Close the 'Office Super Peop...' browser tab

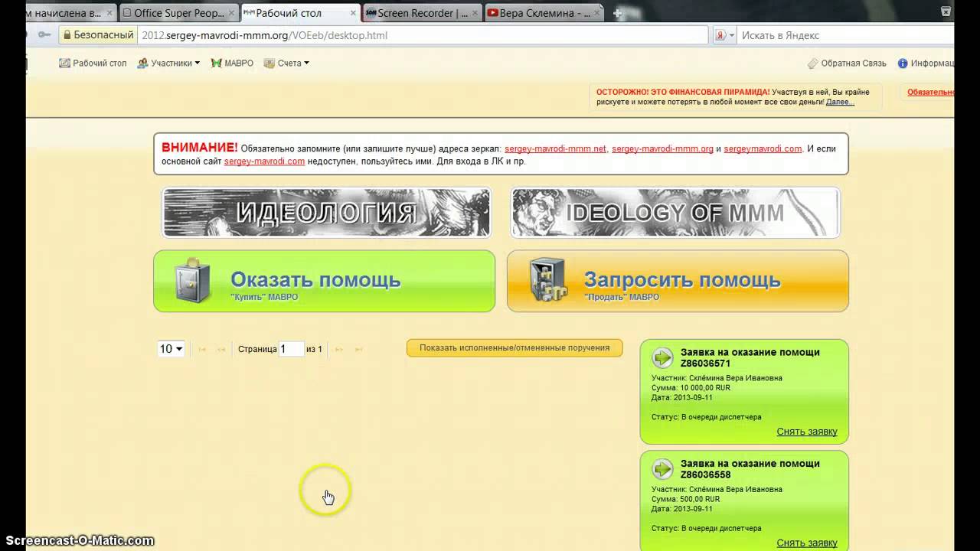[x=230, y=13]
